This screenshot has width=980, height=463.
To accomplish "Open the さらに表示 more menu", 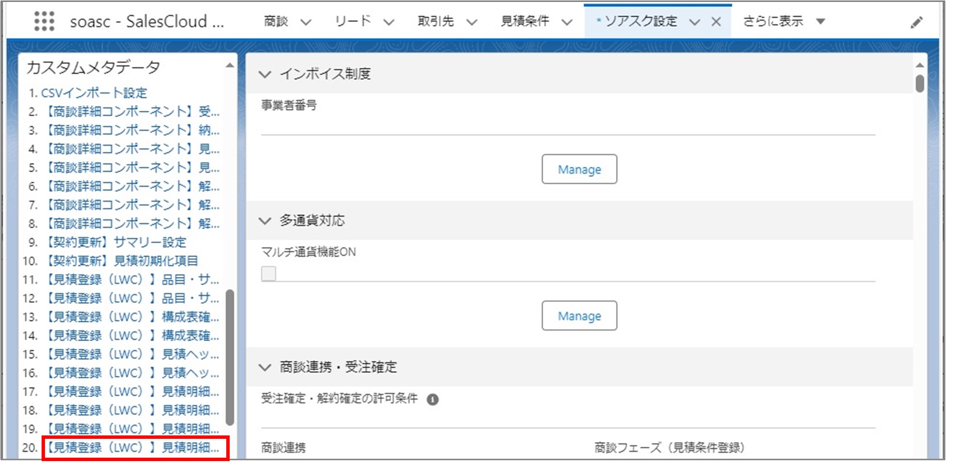I will click(783, 21).
